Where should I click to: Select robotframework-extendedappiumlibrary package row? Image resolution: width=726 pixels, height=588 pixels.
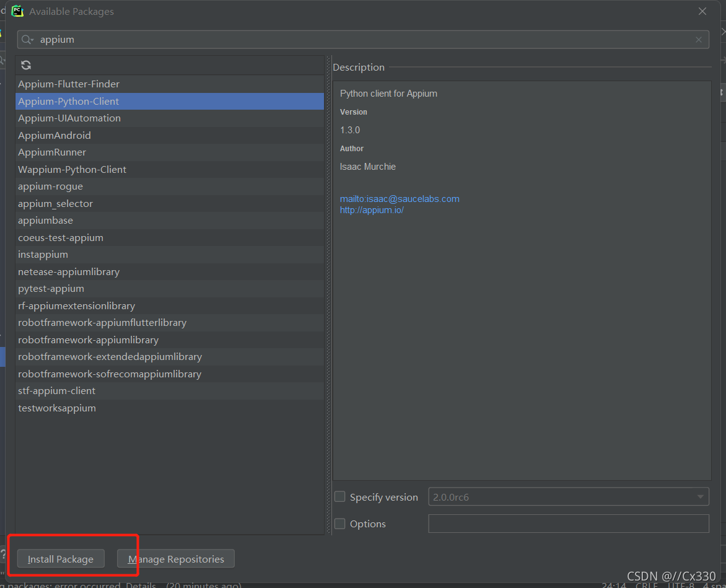pos(170,357)
